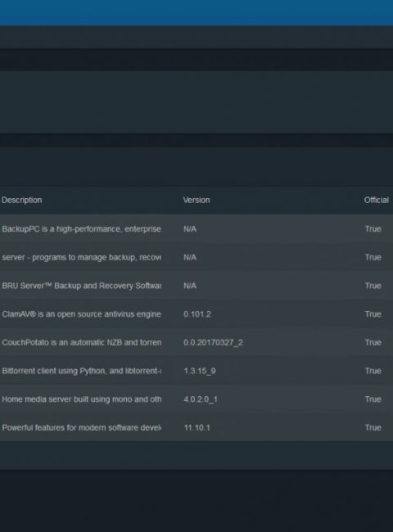Screen dimensions: 393x532
Task: Select the Home media server mono row
Action: pyautogui.click(x=196, y=399)
